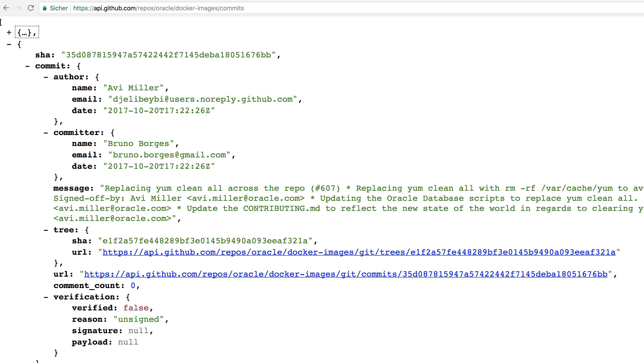644x363 pixels.
Task: Reload the page with refresh icon
Action: pyautogui.click(x=31, y=8)
